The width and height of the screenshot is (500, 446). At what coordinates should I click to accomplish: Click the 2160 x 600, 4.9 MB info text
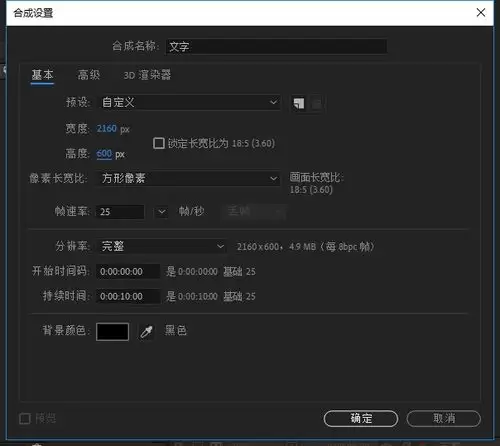click(306, 247)
